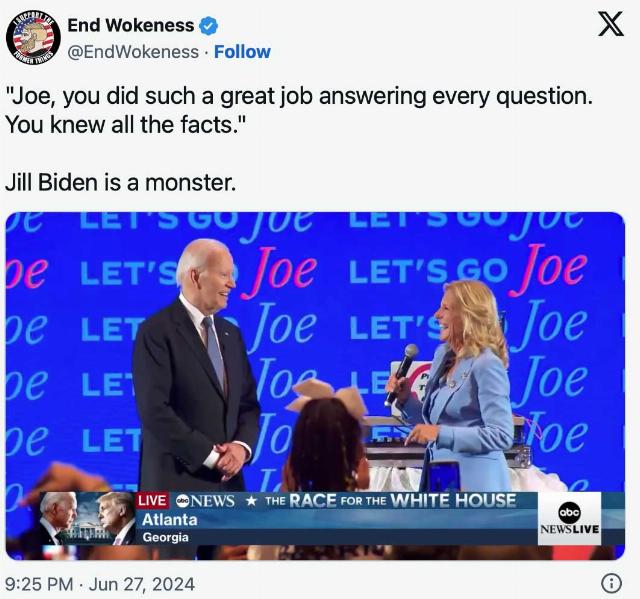Open the End Wokeness profile avatar
Image resolution: width=640 pixels, height=599 pixels.
[x=33, y=38]
